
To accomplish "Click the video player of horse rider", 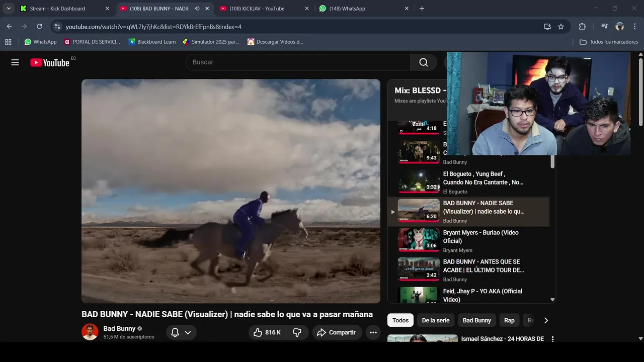I will [231, 191].
